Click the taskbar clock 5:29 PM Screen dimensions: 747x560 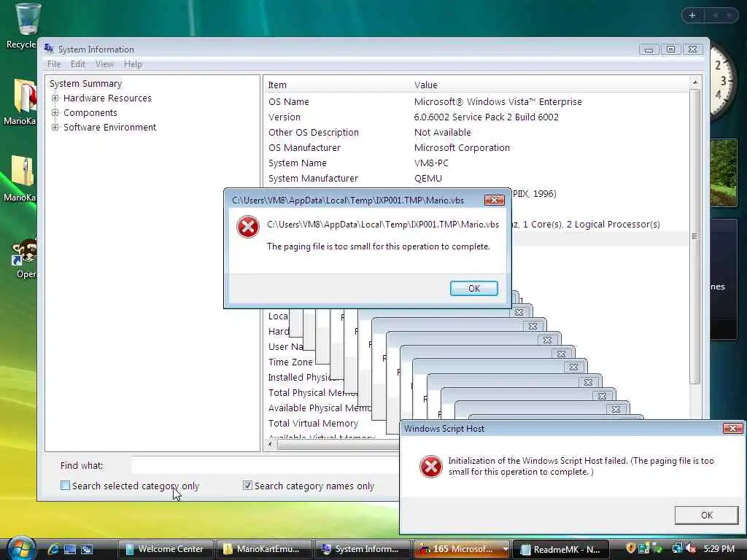719,548
